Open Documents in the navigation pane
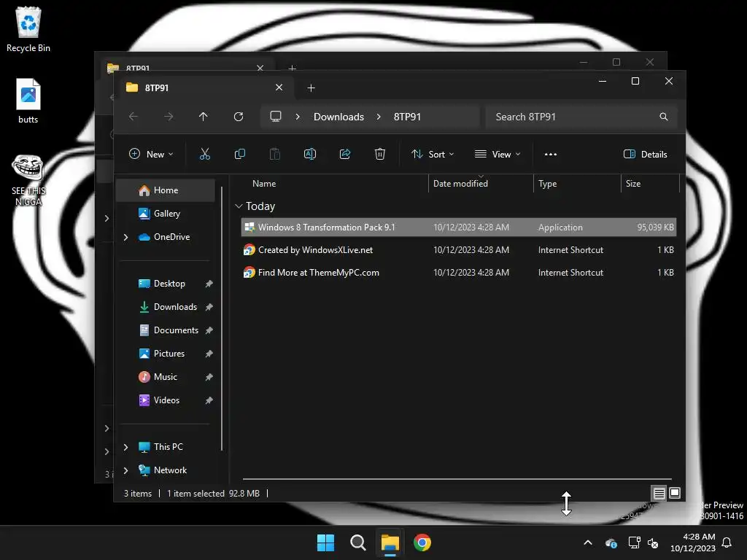This screenshot has height=560, width=747. pos(166,330)
